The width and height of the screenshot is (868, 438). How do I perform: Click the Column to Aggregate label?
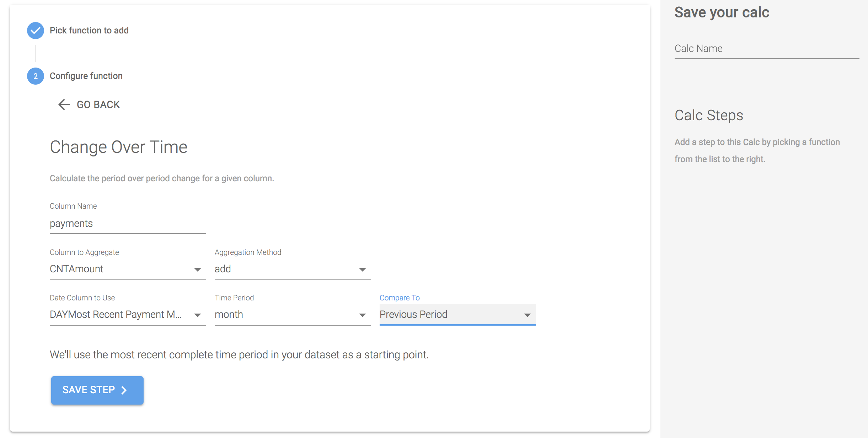(84, 252)
